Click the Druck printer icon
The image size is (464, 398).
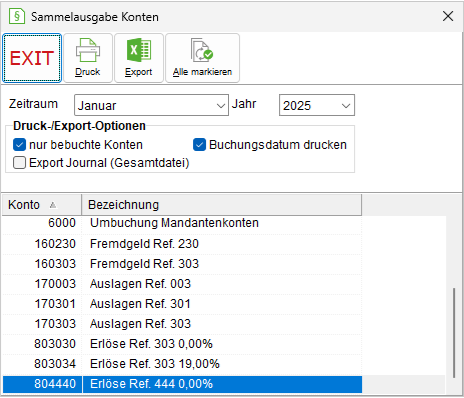(x=88, y=50)
